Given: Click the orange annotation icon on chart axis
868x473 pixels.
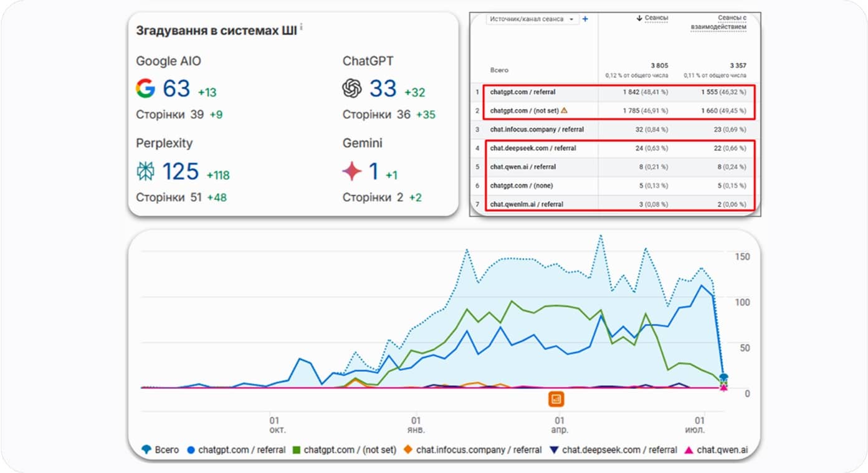Looking at the screenshot, I should pos(556,399).
